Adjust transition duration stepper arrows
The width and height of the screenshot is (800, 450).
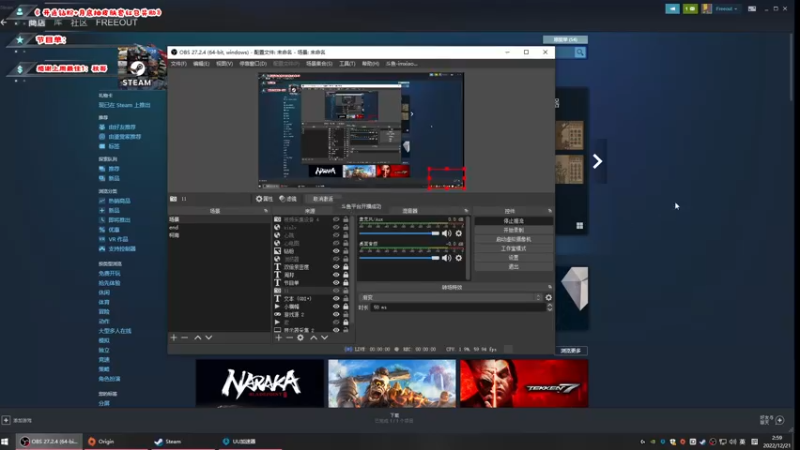(x=549, y=307)
